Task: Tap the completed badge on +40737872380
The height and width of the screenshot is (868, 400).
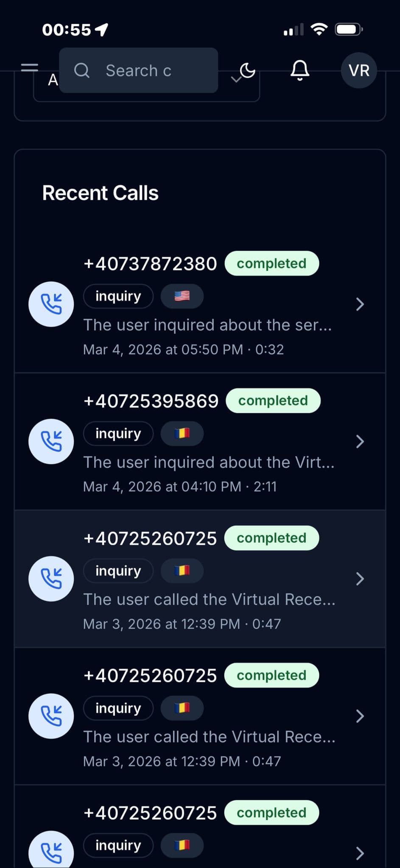Action: point(271,263)
